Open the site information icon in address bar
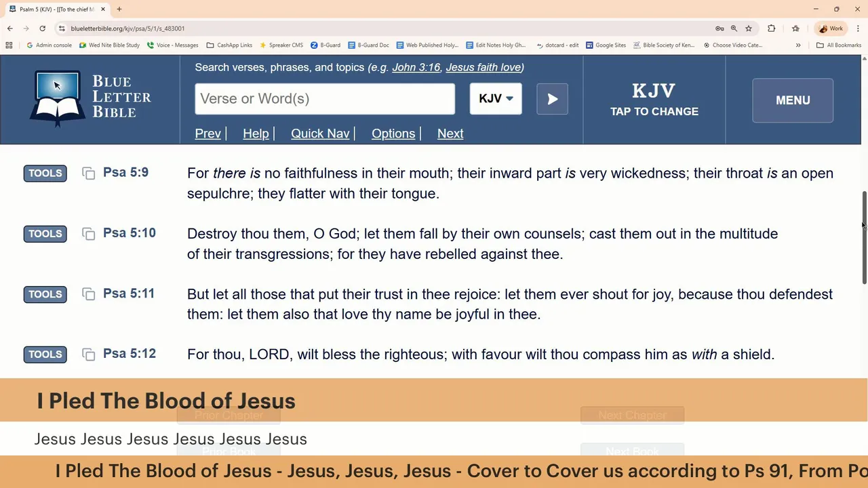 click(62, 28)
